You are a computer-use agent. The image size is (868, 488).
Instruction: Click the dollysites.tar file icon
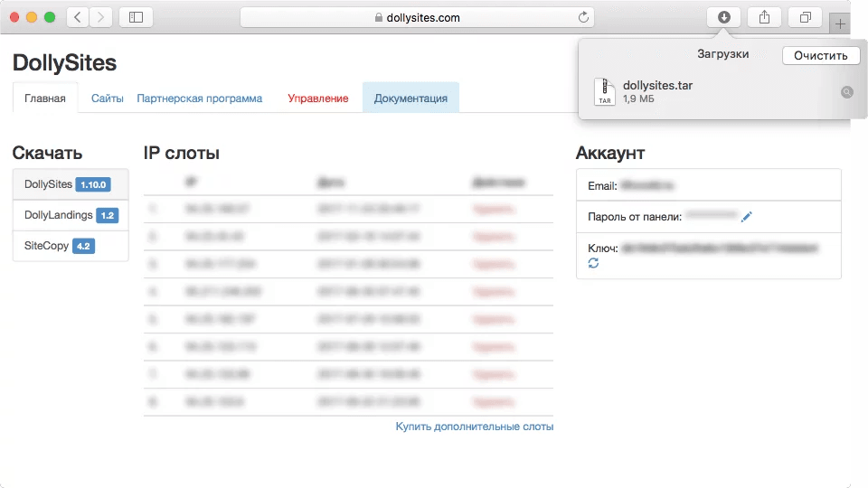tap(605, 92)
